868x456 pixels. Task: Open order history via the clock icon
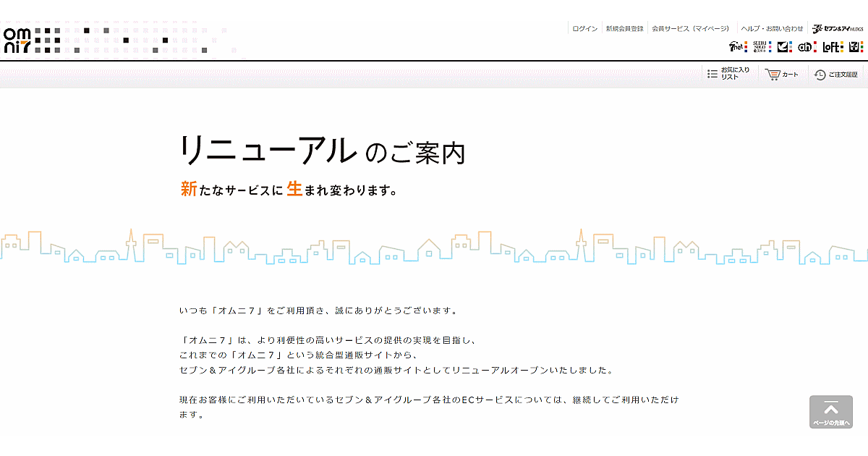point(820,75)
